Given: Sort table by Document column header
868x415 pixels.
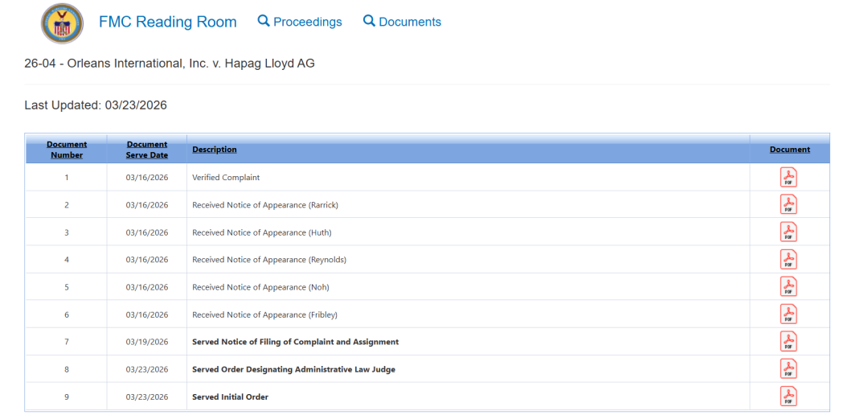Looking at the screenshot, I should tap(789, 150).
